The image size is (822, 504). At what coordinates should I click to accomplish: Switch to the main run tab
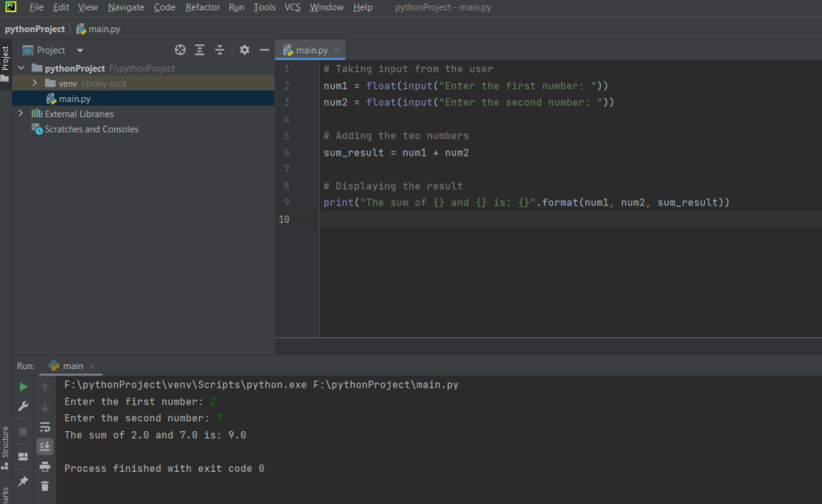(x=72, y=366)
